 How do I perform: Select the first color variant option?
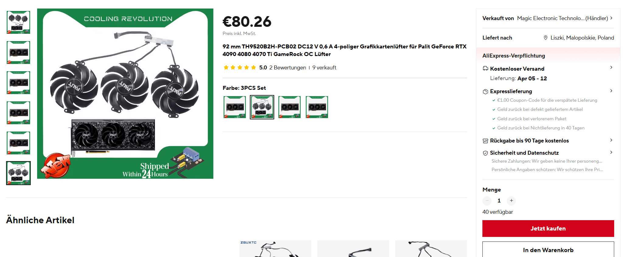pyautogui.click(x=235, y=107)
